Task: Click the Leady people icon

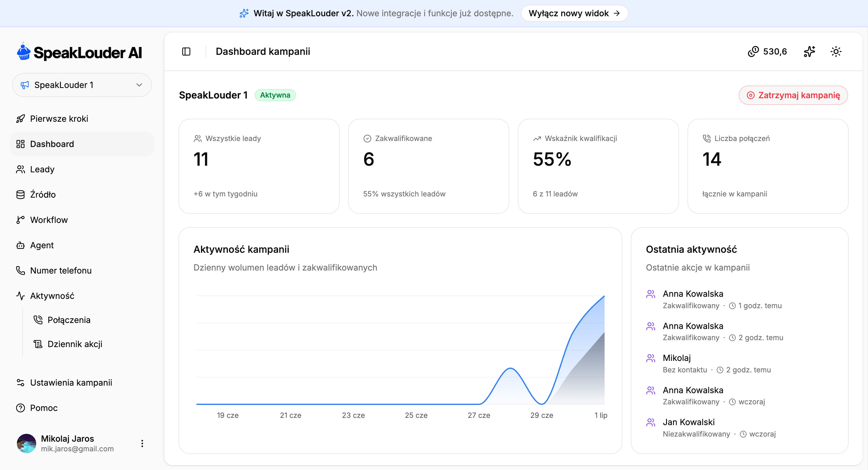Action: tap(20, 169)
